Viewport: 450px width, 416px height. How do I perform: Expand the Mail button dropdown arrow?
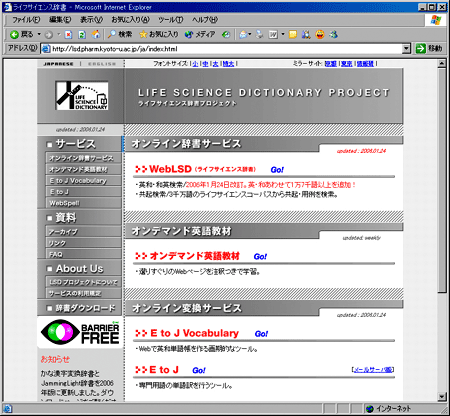(250, 34)
